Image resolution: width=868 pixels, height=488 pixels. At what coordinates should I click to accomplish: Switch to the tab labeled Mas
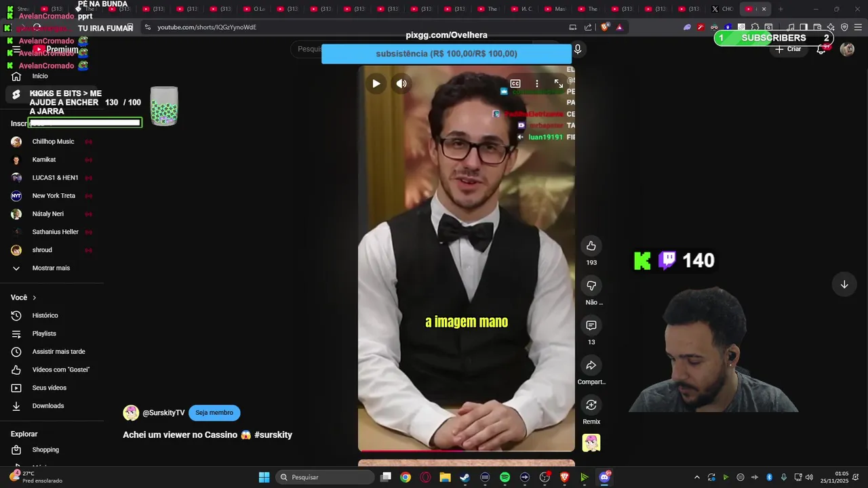[555, 9]
